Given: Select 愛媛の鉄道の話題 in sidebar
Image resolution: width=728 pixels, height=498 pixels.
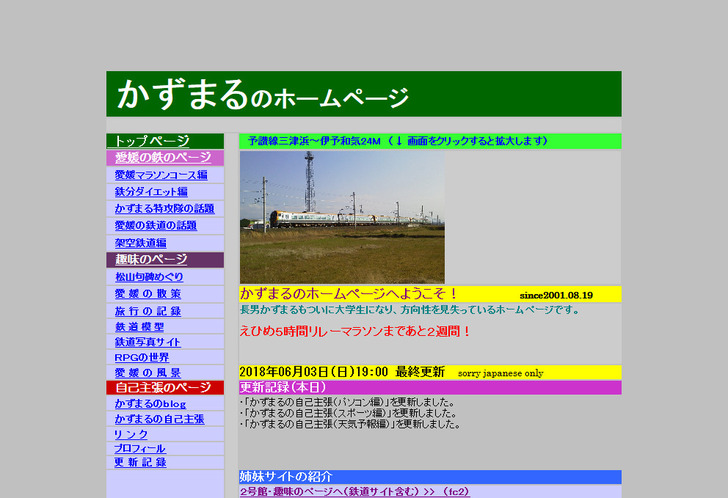Looking at the screenshot, I should point(155,226).
